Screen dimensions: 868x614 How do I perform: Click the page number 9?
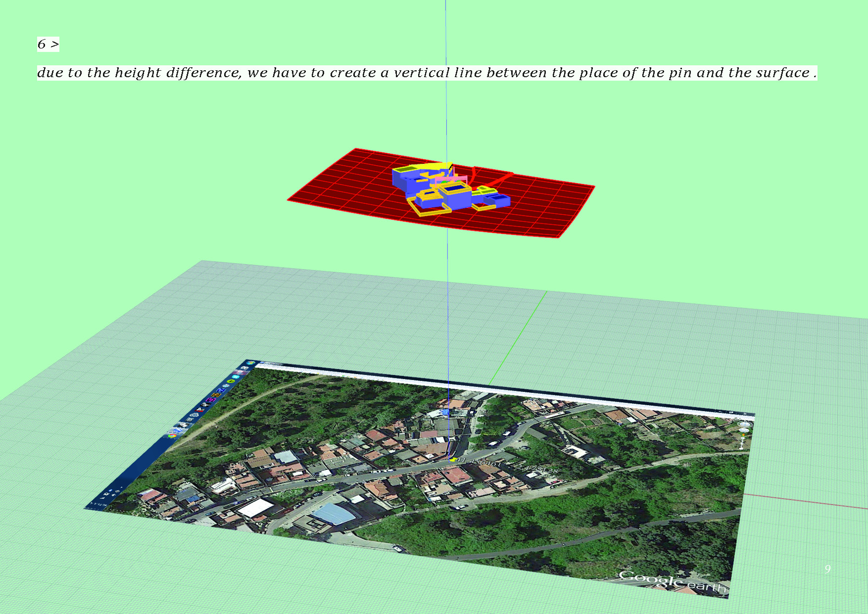coord(827,569)
